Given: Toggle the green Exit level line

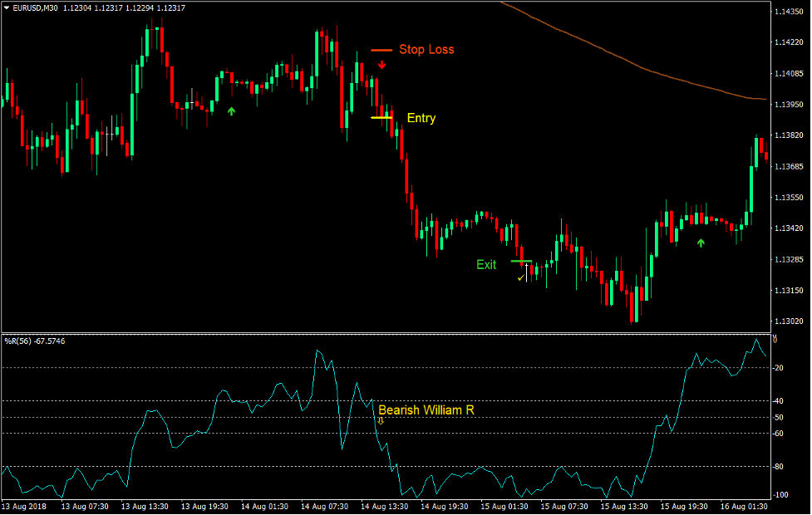Looking at the screenshot, I should pyautogui.click(x=521, y=261).
